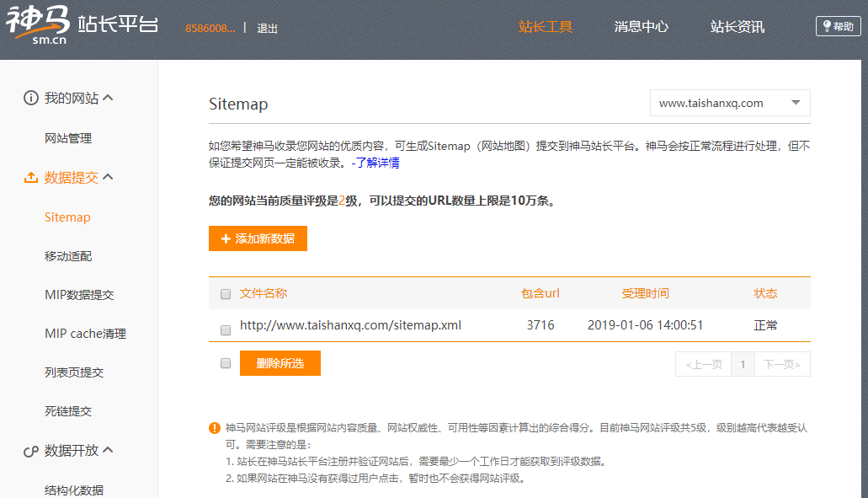
Task: Switch to 消息中心 in the top navigation
Action: point(641,26)
